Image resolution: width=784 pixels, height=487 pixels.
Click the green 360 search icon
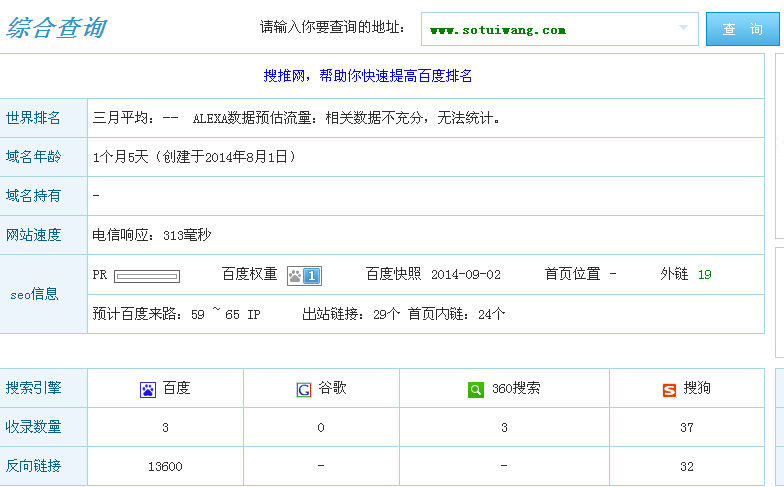pos(476,390)
